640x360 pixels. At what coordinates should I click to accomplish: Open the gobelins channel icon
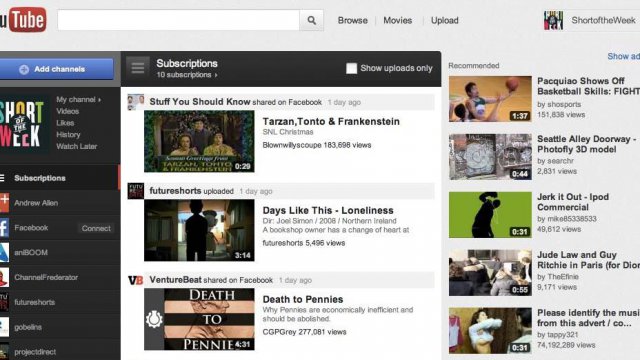point(4,327)
